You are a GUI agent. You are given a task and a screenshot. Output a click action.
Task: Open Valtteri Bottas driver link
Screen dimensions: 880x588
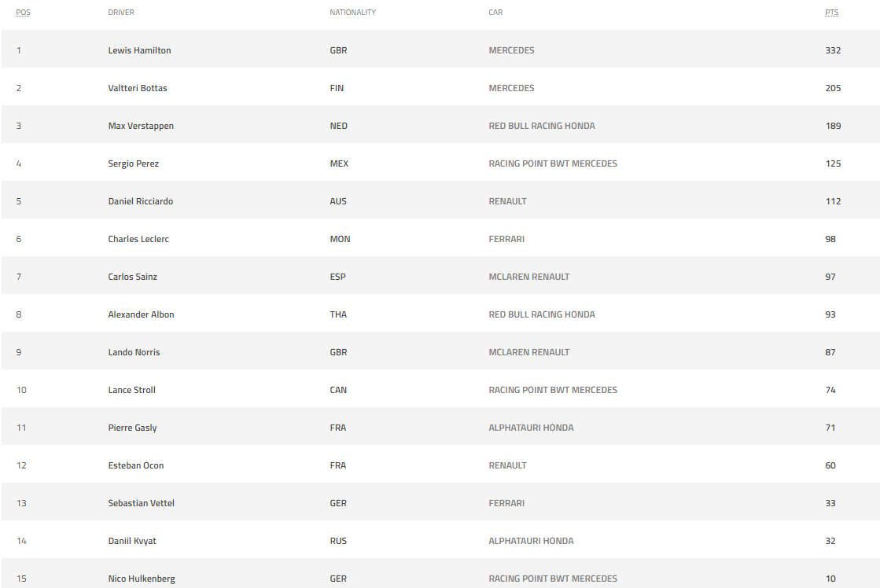138,88
